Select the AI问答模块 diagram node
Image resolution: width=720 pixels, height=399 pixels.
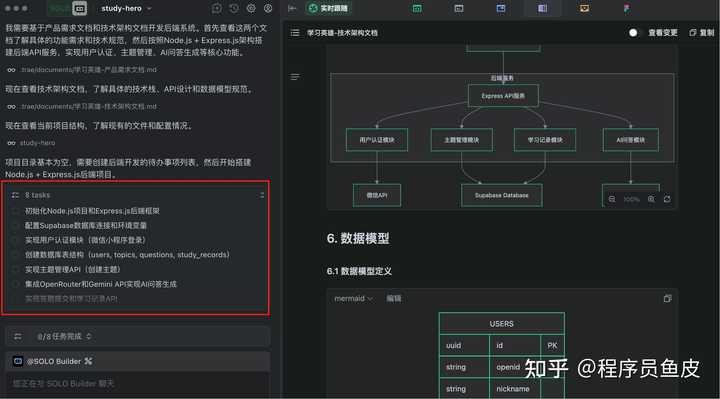pos(630,140)
